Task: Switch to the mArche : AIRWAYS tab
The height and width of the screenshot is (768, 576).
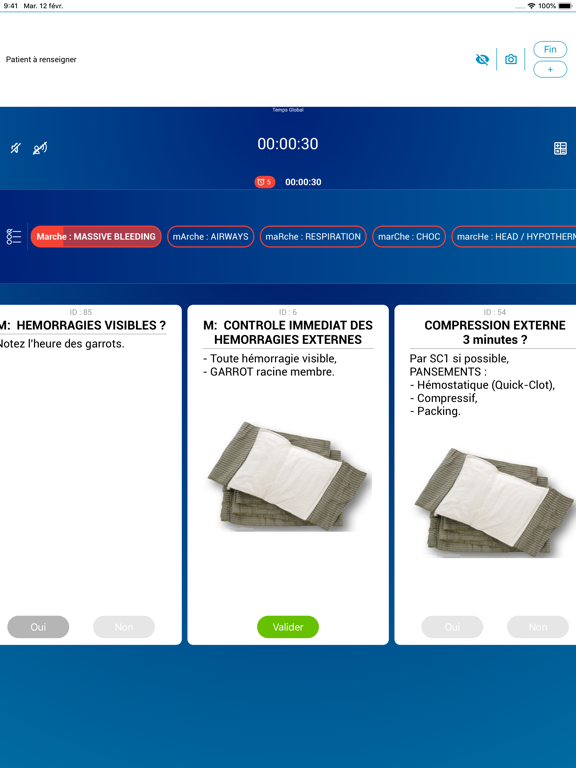Action: [x=211, y=237]
